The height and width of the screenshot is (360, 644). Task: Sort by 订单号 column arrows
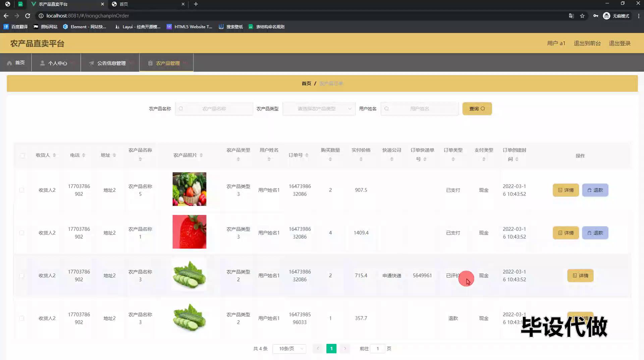[307, 155]
